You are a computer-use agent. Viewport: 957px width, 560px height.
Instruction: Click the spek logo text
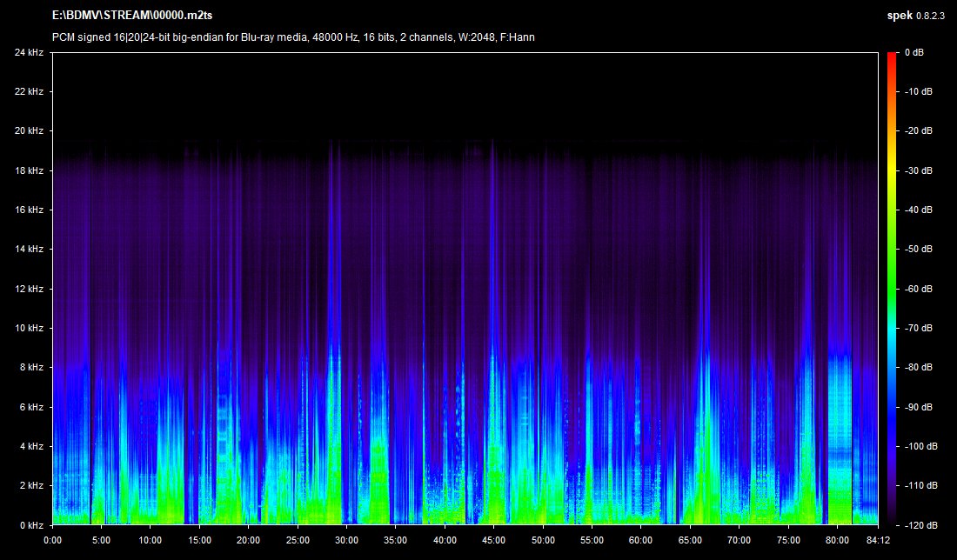pos(898,16)
